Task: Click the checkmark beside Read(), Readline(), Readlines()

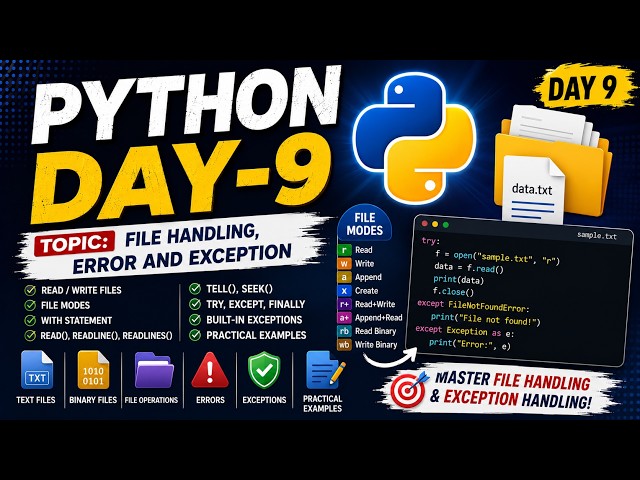Action: pos(30,336)
